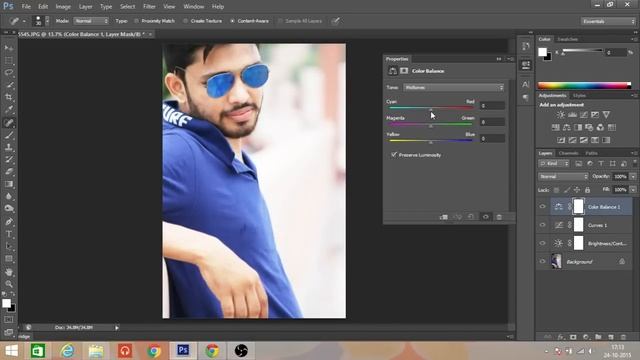This screenshot has height=360, width=640.
Task: Click the Color Balance adjustment icon
Action: coord(567,127)
